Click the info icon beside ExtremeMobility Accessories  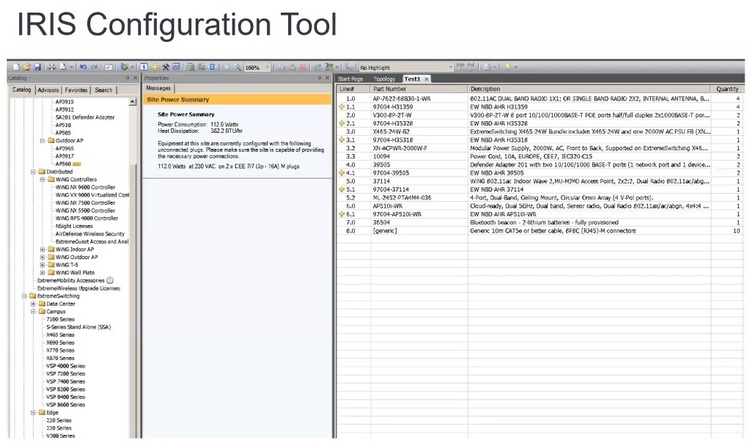(x=110, y=280)
